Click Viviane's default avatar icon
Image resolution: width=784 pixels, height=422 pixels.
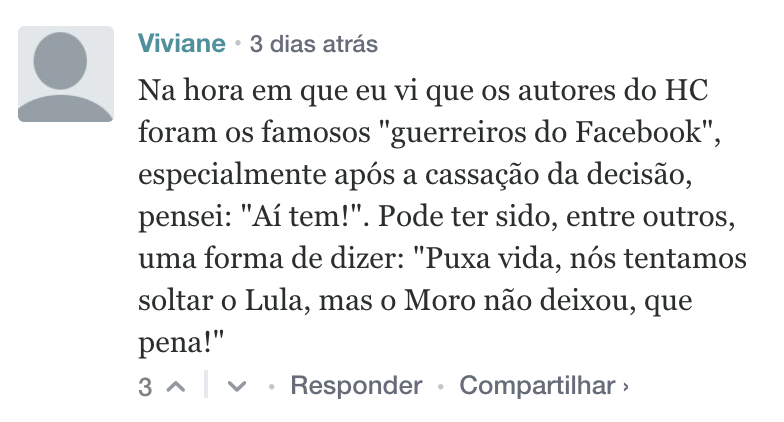click(66, 74)
